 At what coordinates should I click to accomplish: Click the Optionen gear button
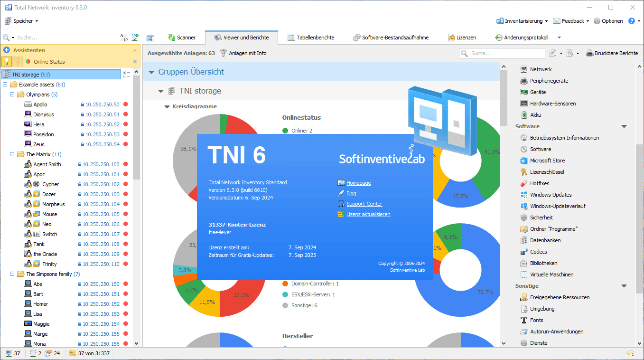[608, 21]
